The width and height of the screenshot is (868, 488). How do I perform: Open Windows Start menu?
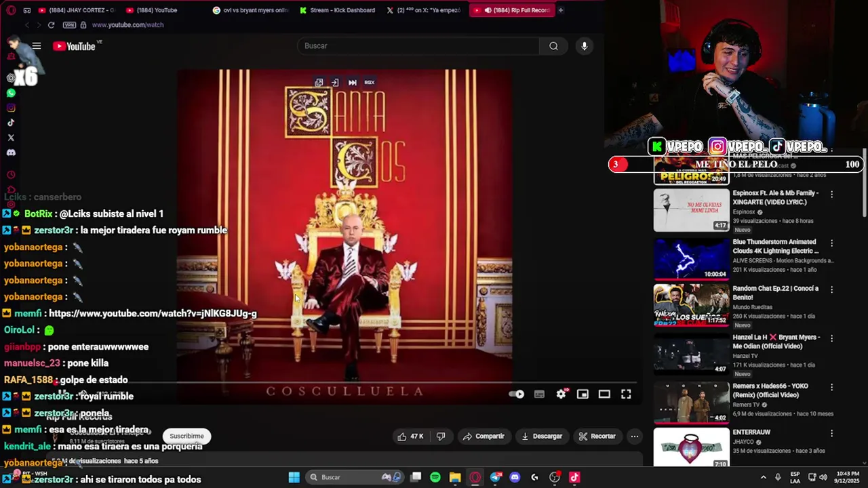pyautogui.click(x=294, y=477)
